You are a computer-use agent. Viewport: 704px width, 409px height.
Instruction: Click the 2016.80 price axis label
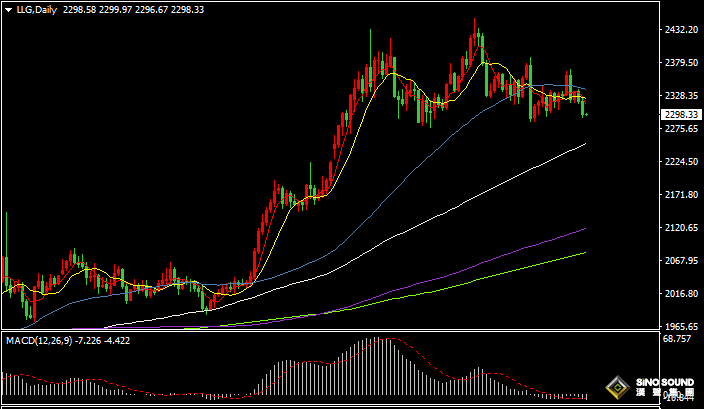point(679,294)
